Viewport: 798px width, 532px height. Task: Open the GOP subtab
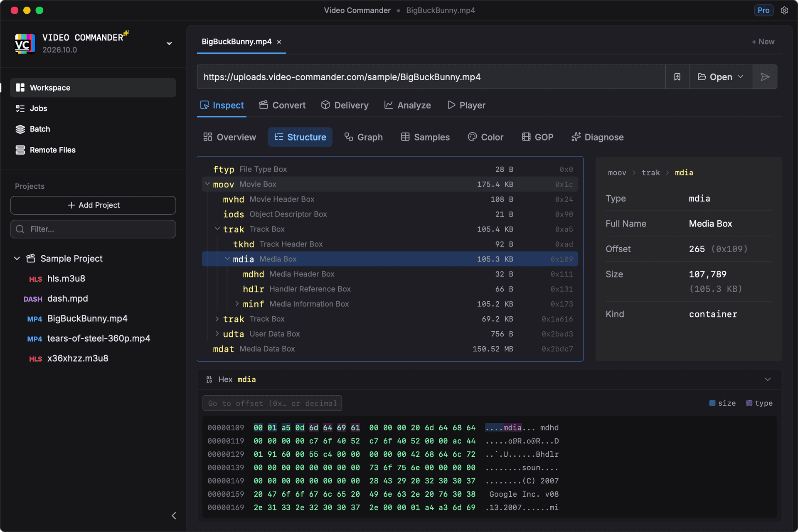coord(537,137)
